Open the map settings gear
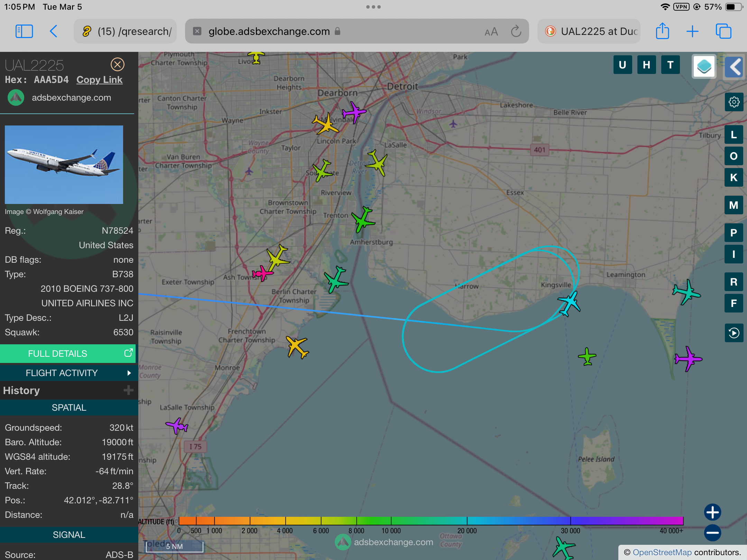This screenshot has height=560, width=747. 734,102
